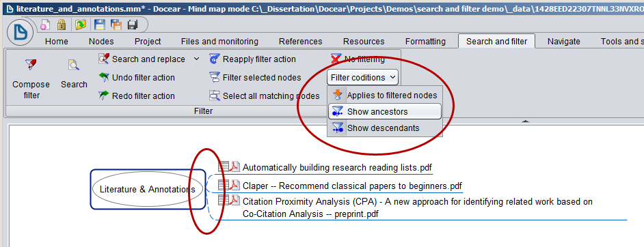Image resolution: width=644 pixels, height=247 pixels.
Task: Toggle the Show ancestors option
Action: [x=384, y=111]
